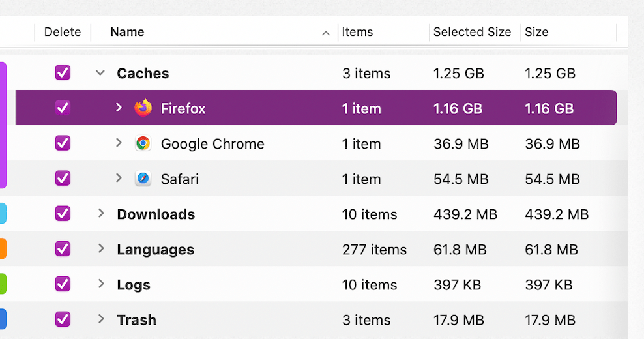The height and width of the screenshot is (339, 644).
Task: Collapse the Caches category
Action: [x=100, y=72]
